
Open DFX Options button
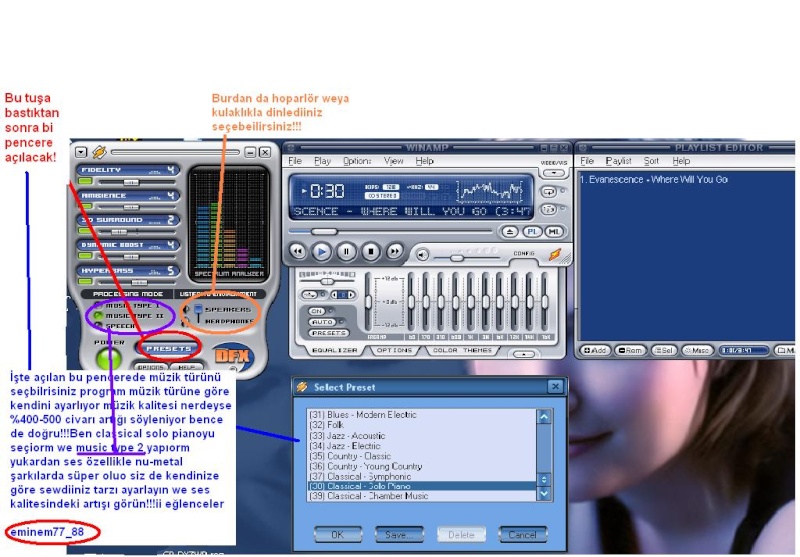(150, 367)
